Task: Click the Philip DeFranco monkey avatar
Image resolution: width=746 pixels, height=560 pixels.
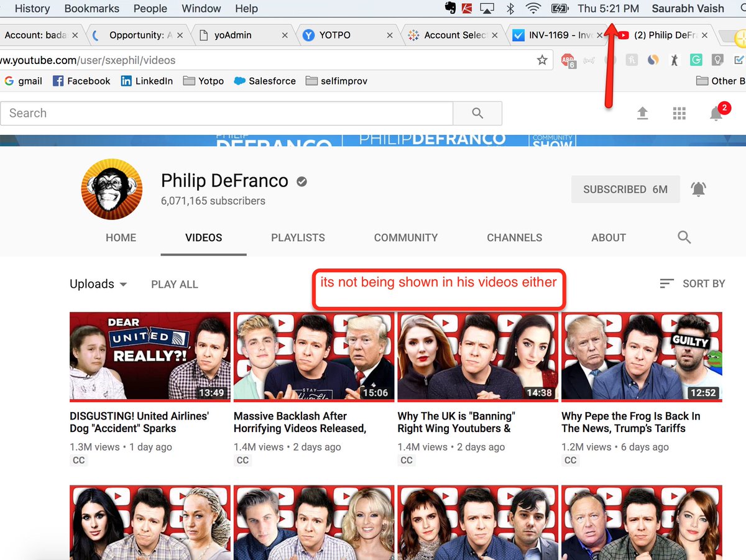Action: point(112,190)
